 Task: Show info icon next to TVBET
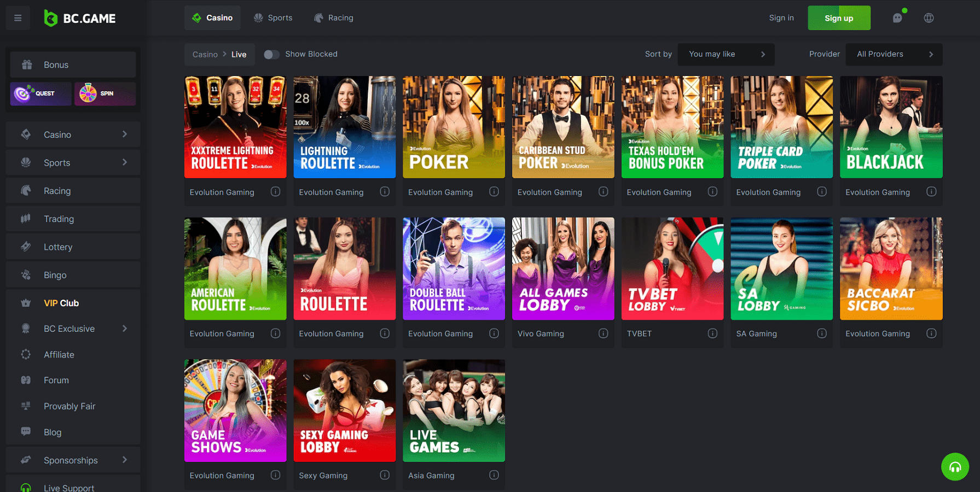pos(712,333)
